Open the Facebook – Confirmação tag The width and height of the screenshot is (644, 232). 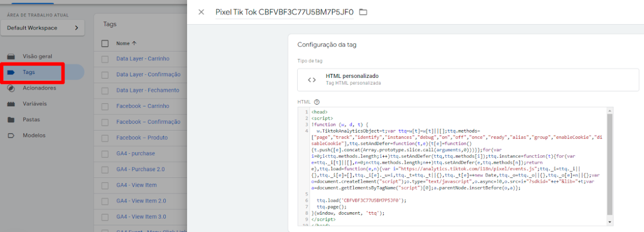pos(148,122)
